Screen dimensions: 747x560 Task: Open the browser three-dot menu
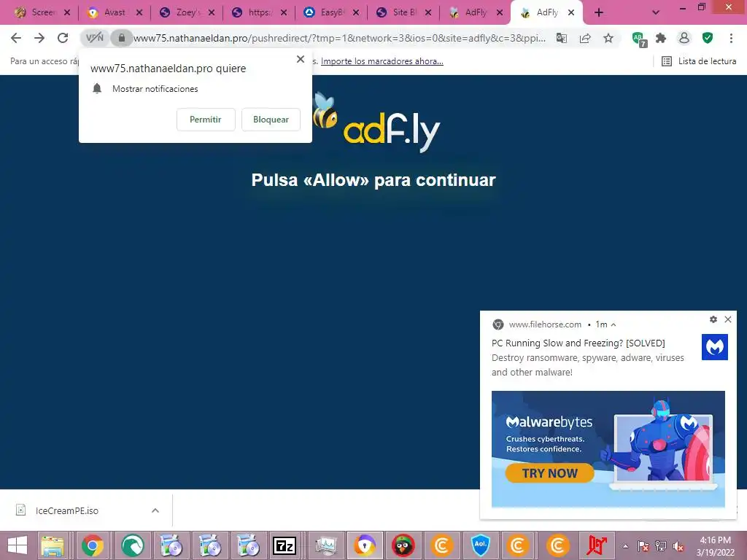(x=731, y=38)
